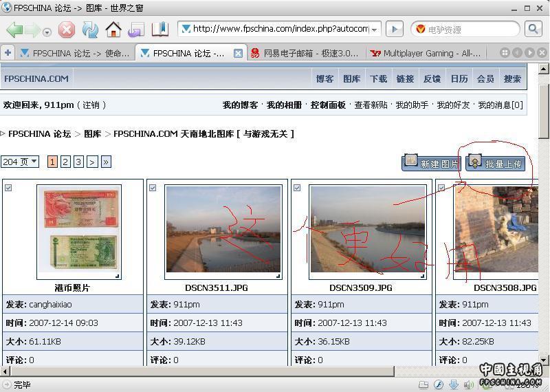Viewport: 550px width, 392px height.
Task: Open a new tab with plus
Action: click(x=8, y=53)
